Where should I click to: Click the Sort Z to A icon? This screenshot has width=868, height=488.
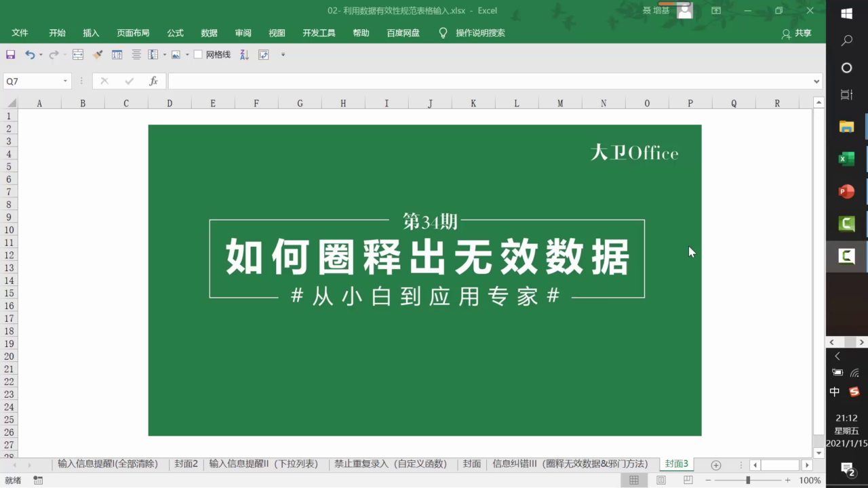pyautogui.click(x=244, y=54)
